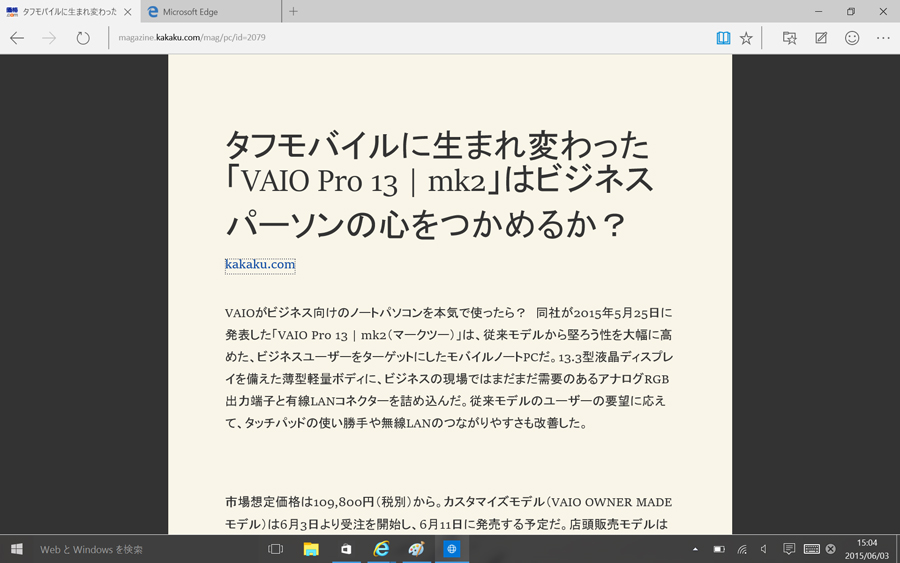900x563 pixels.
Task: Open the Windows Start menu
Action: coord(17,549)
